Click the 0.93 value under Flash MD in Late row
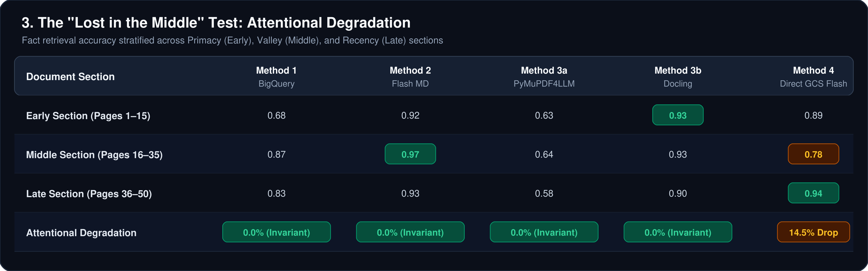Image resolution: width=868 pixels, height=271 pixels. pyautogui.click(x=410, y=193)
